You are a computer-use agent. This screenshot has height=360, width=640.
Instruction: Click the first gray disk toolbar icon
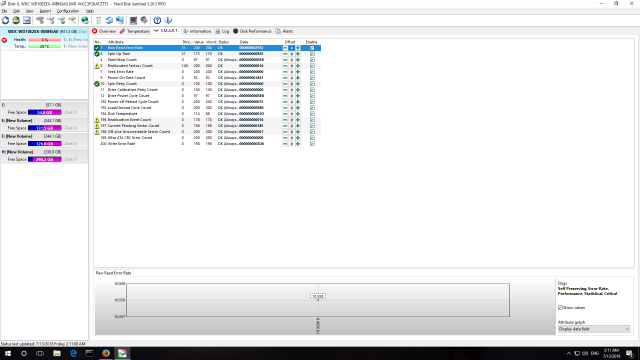pyautogui.click(x=40, y=20)
